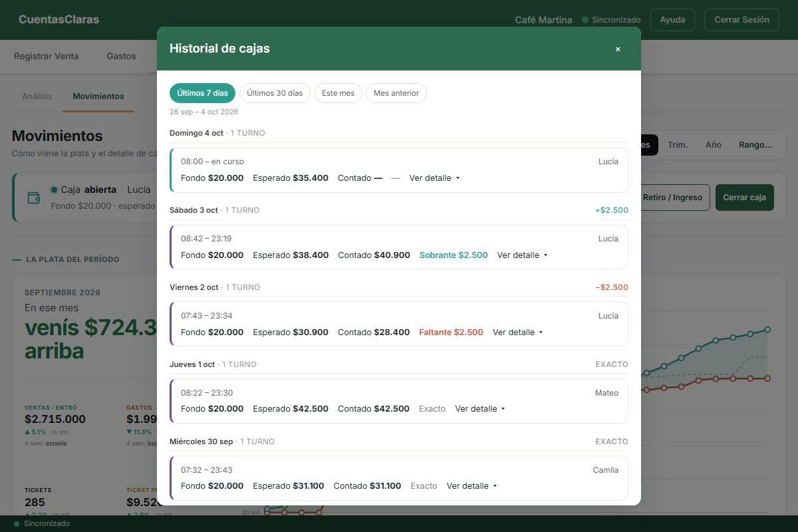Click the Retiro / Ingreso button
Viewport: 798px width, 532px height.
(x=673, y=198)
